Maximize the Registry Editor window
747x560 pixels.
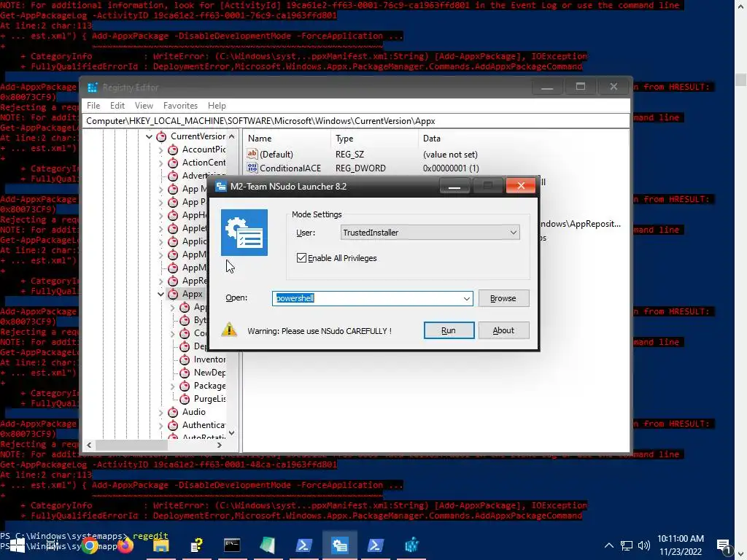580,87
